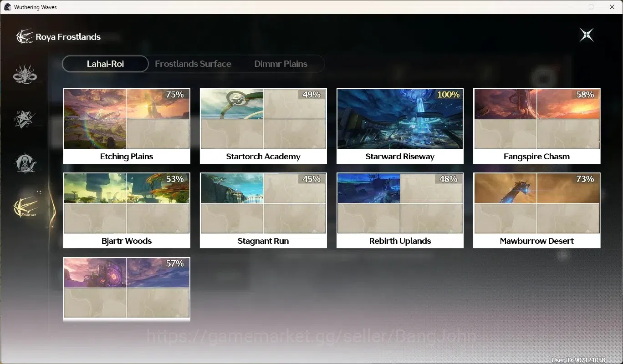The width and height of the screenshot is (623, 364).
Task: Select the Bjartr Woods area image
Action: point(127,203)
